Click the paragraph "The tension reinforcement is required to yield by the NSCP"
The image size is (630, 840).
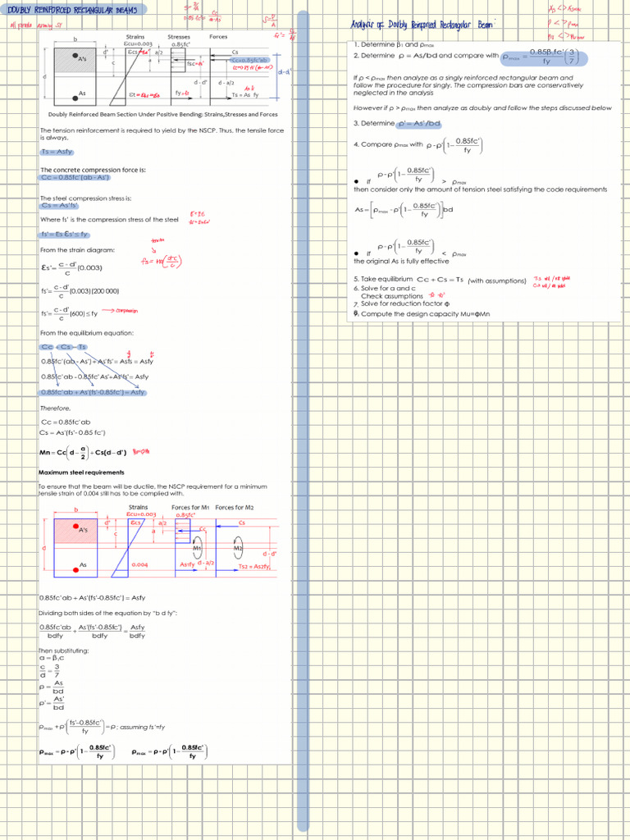click(x=162, y=134)
